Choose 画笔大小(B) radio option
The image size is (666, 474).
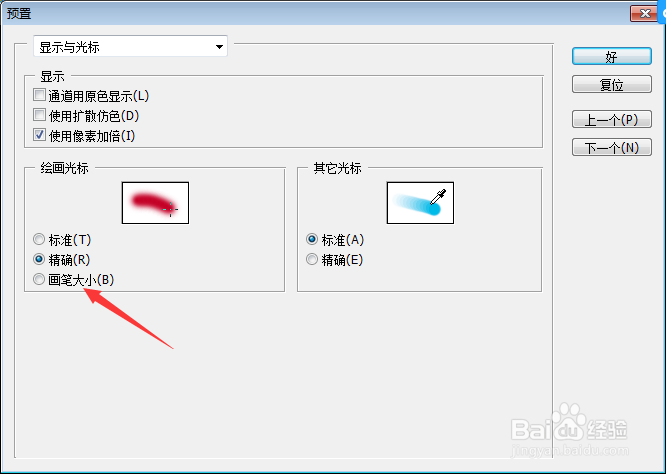[x=39, y=279]
